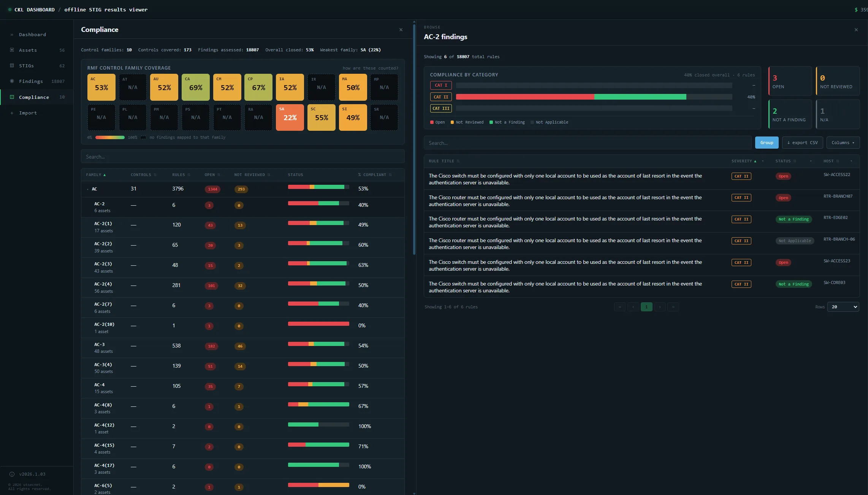Click the Import plus icon
Viewport: 868px width, 495px height.
coord(12,113)
